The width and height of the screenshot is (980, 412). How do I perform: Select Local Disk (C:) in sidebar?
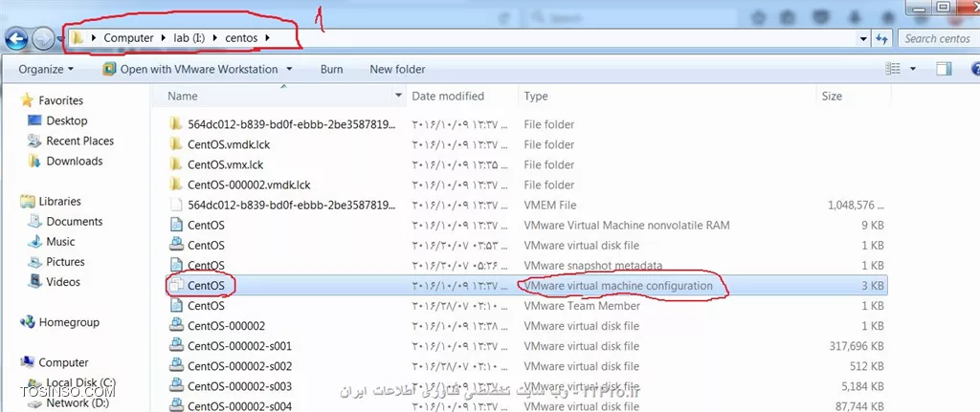80,382
